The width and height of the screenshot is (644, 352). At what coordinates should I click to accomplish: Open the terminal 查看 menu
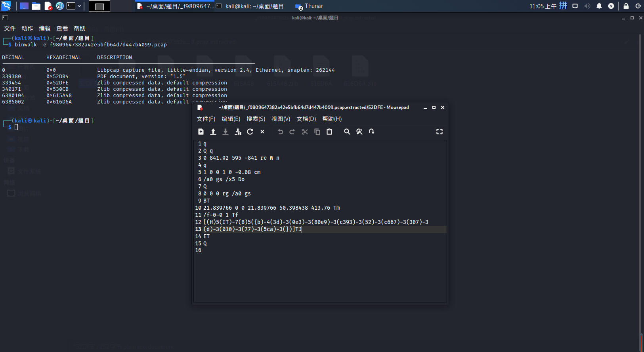click(x=62, y=29)
